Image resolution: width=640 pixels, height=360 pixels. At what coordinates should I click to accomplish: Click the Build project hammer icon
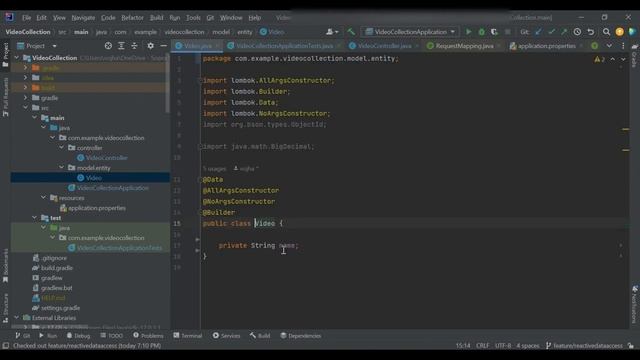click(x=351, y=32)
